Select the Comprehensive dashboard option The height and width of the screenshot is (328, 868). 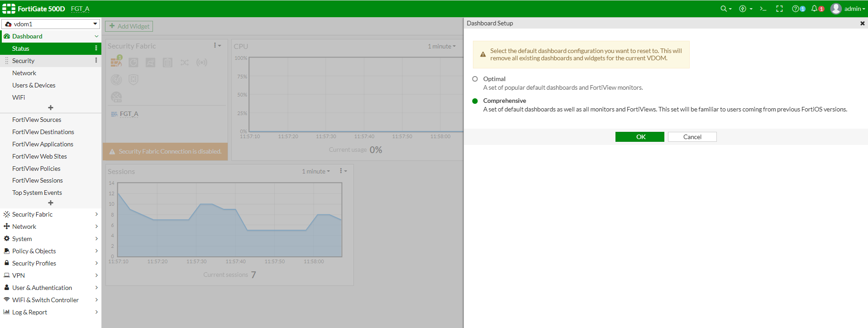(475, 101)
